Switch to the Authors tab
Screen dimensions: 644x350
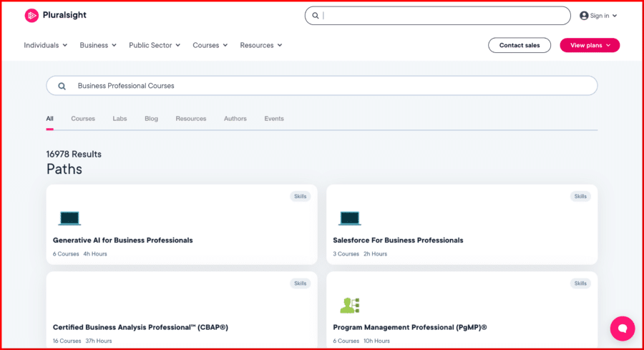(x=235, y=119)
